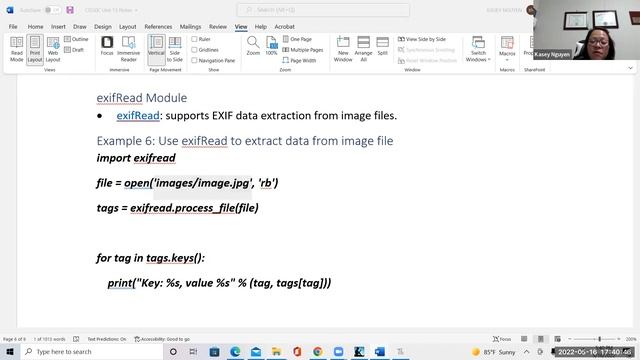Open the Mailings tab
640x360 pixels.
[191, 27]
